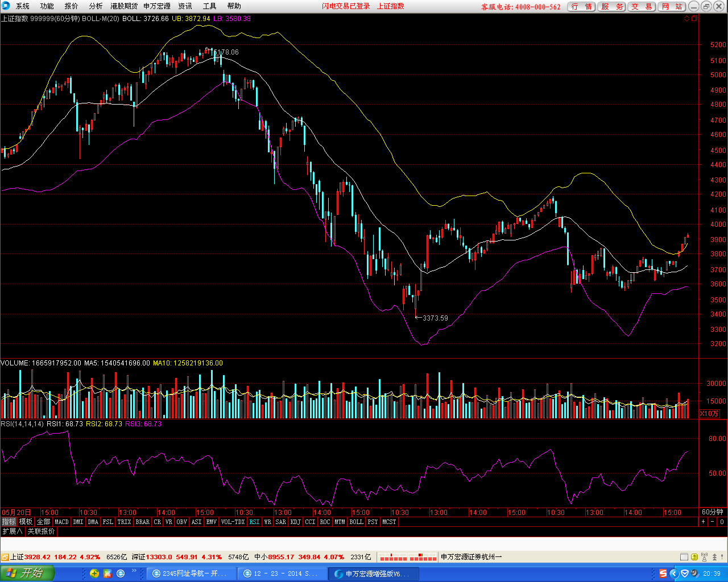Click the red market breadth indicator in status bar
728x582 pixels.
[x=408, y=557]
